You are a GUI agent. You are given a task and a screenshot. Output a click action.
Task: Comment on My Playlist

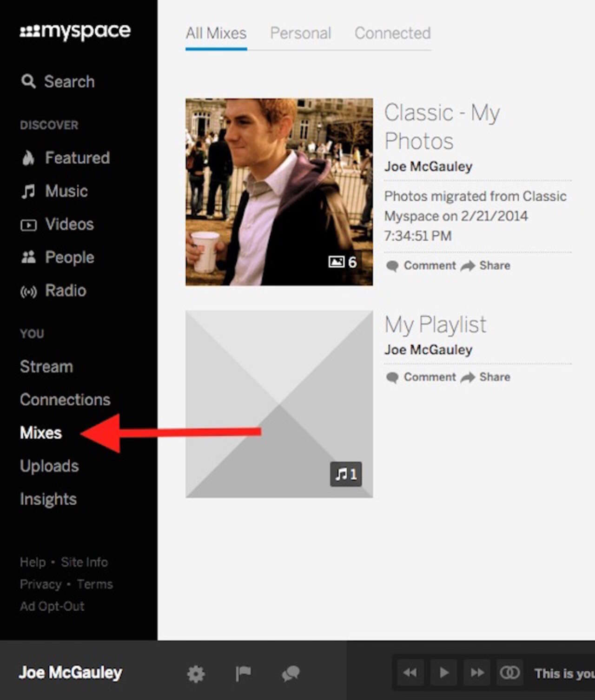[429, 377]
